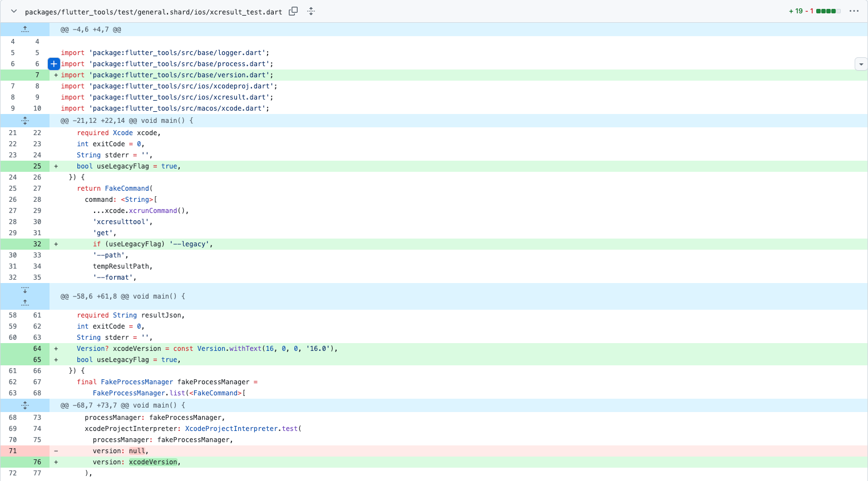Collapse the xcresult_test.dart file diff
The width and height of the screenshot is (868, 481).
coord(14,11)
